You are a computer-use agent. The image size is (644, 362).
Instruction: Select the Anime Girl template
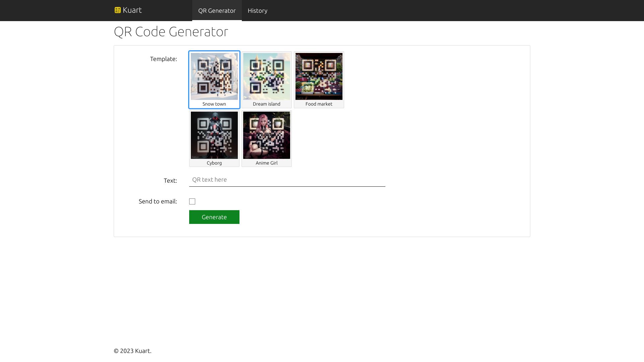[266, 135]
